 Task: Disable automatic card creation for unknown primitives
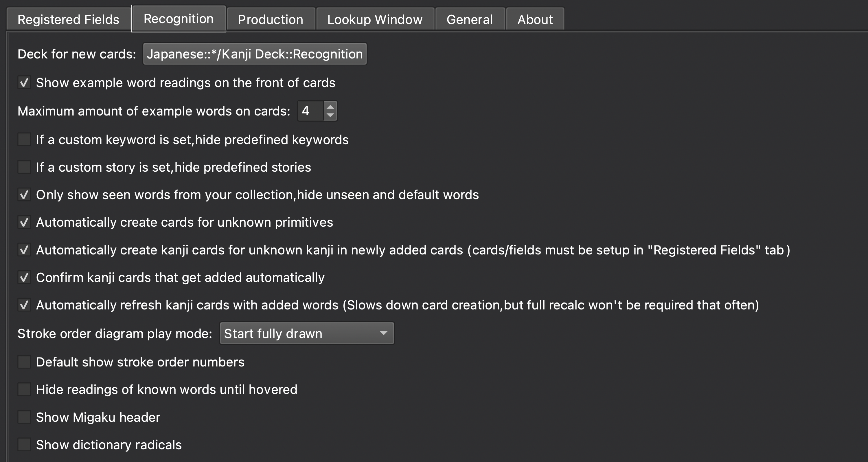coord(24,222)
